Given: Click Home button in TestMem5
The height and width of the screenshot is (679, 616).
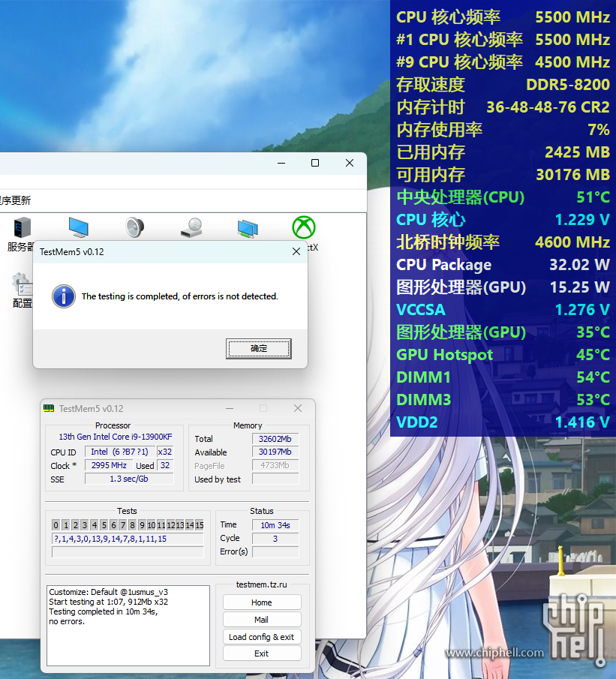Looking at the screenshot, I should click(262, 602).
